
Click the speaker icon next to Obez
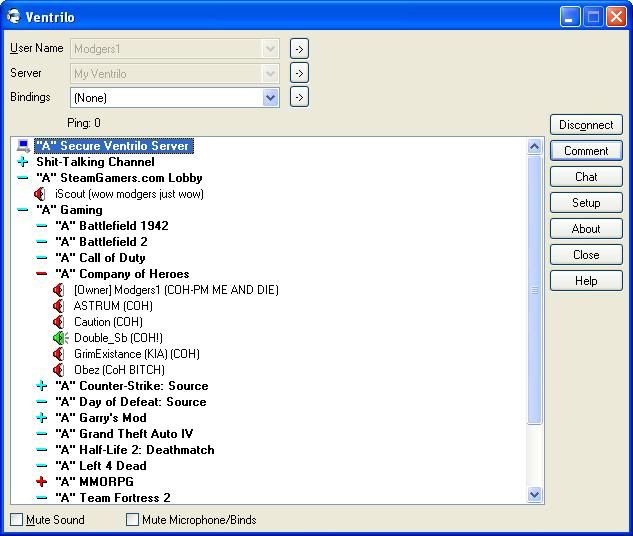[59, 370]
